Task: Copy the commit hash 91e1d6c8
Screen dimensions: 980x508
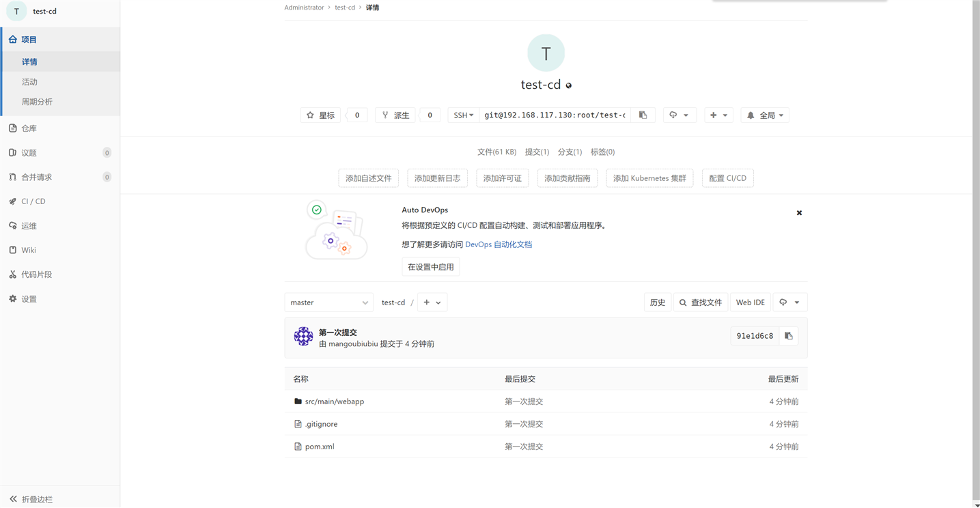Action: click(x=789, y=335)
